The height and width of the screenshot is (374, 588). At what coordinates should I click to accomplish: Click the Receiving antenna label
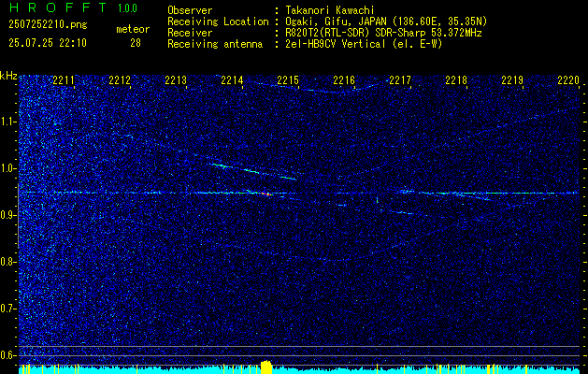(215, 44)
